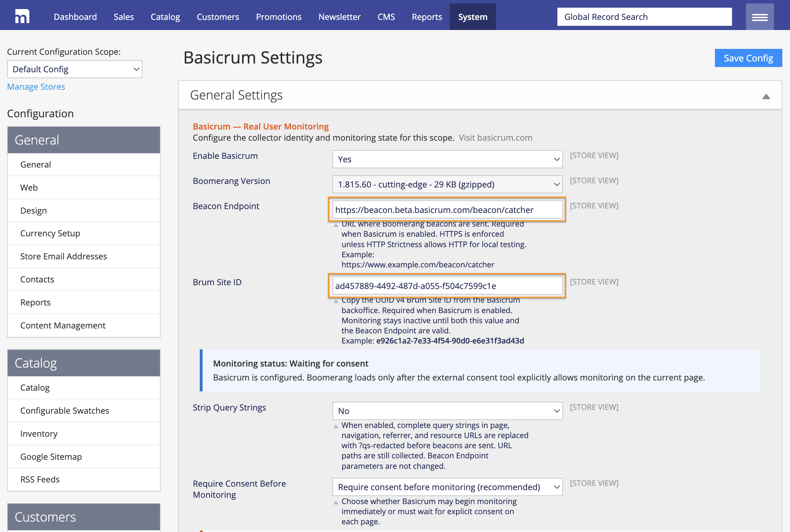The height and width of the screenshot is (532, 790).
Task: Open the Reports top menu
Action: (x=427, y=17)
